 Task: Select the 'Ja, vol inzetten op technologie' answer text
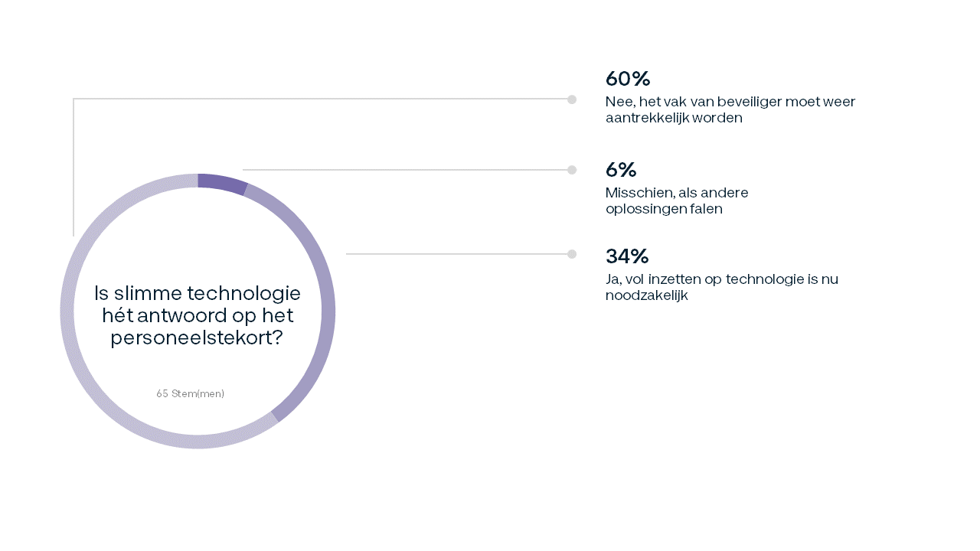coord(722,287)
